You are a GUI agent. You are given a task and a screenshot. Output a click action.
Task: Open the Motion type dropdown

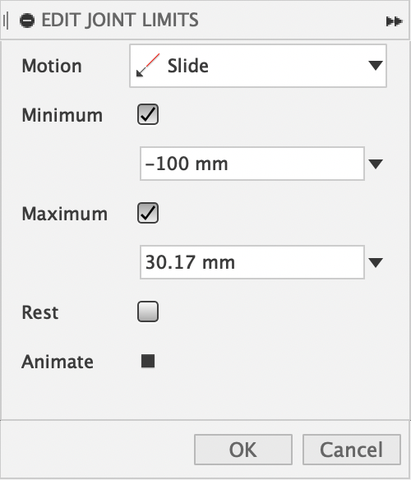coord(258,66)
